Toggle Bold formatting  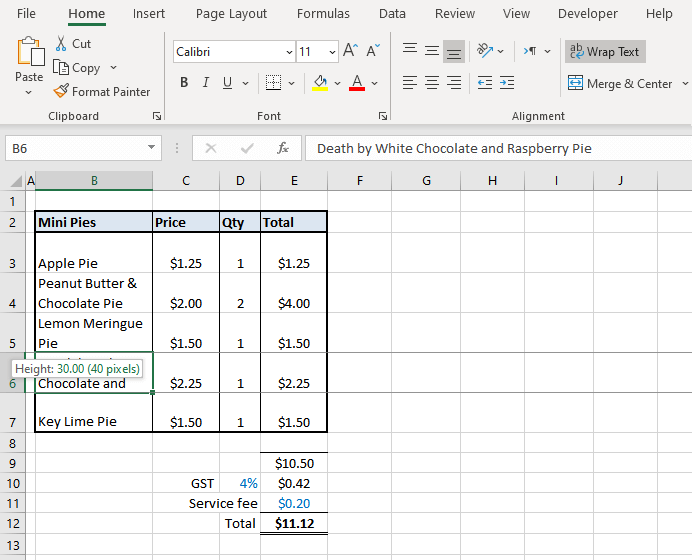click(x=184, y=83)
